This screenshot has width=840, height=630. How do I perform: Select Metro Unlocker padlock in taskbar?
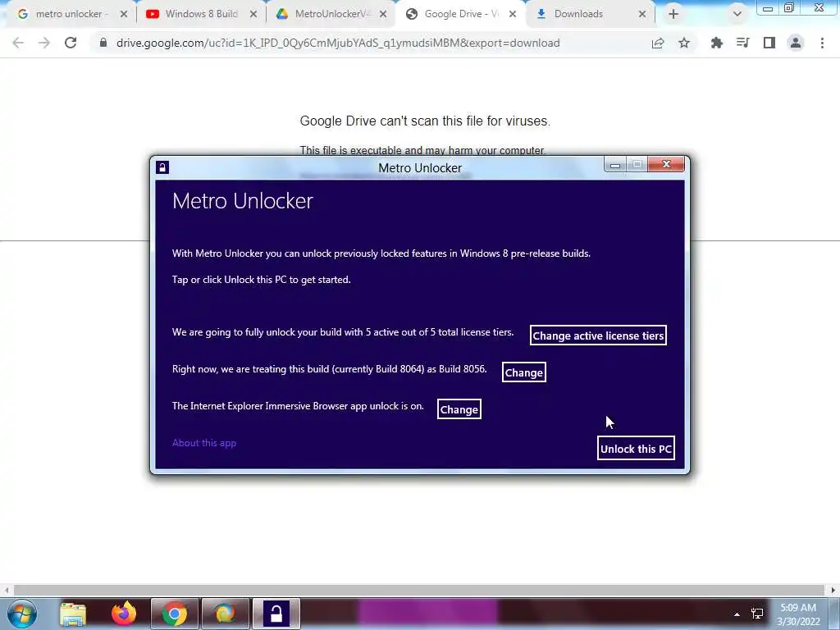click(x=276, y=614)
